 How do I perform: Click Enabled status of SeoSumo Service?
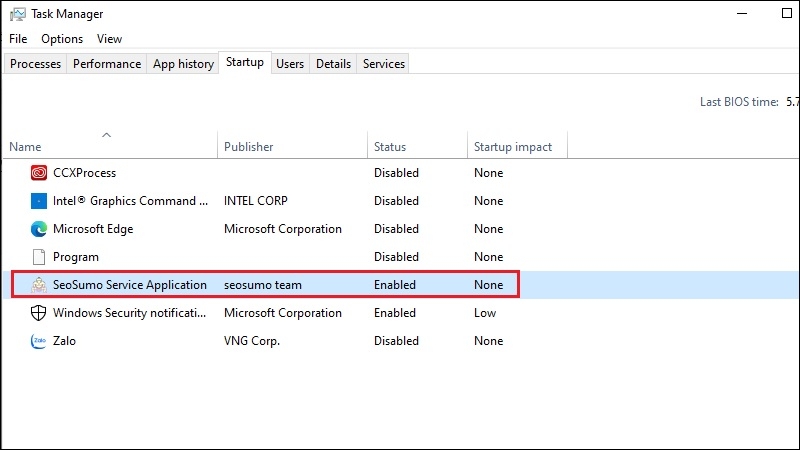(395, 285)
